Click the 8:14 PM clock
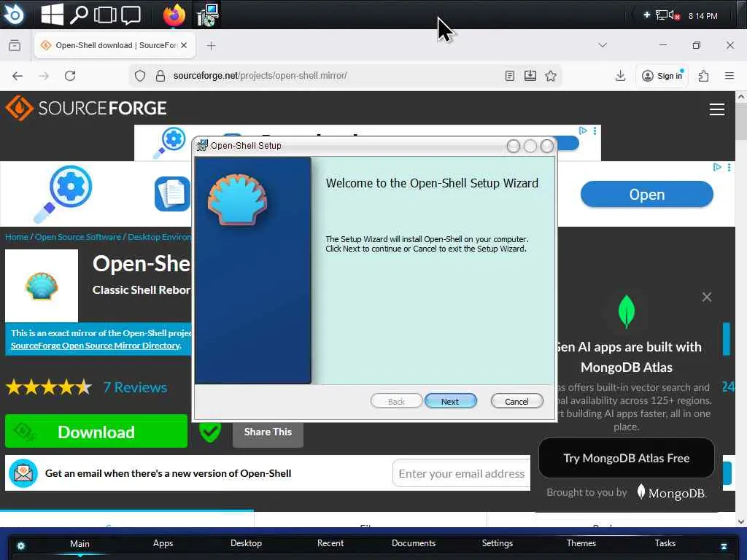The image size is (747, 560). point(703,16)
